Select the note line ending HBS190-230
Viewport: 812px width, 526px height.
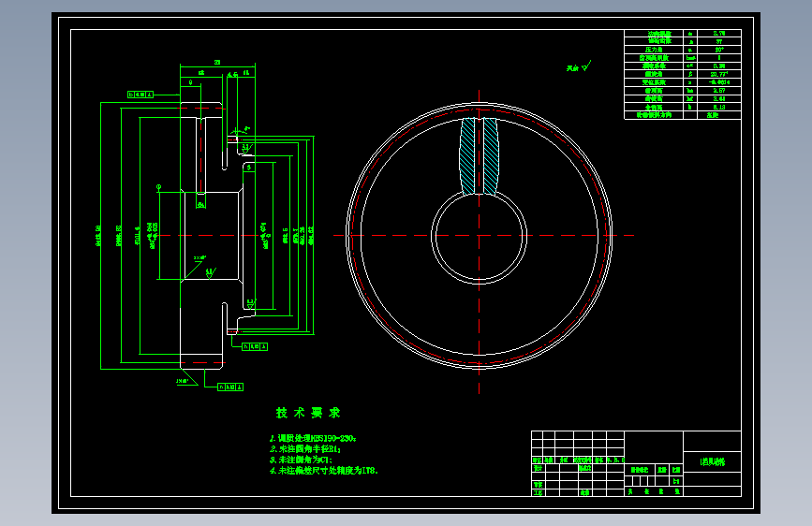click(x=313, y=439)
